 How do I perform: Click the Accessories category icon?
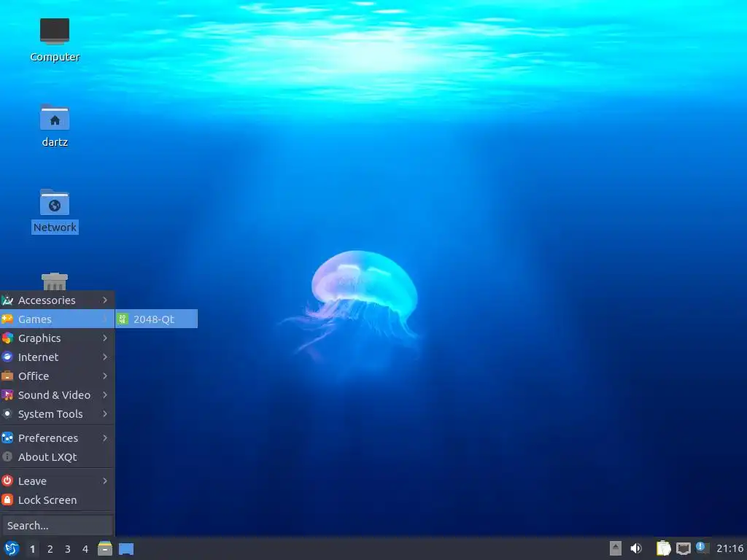(x=7, y=300)
